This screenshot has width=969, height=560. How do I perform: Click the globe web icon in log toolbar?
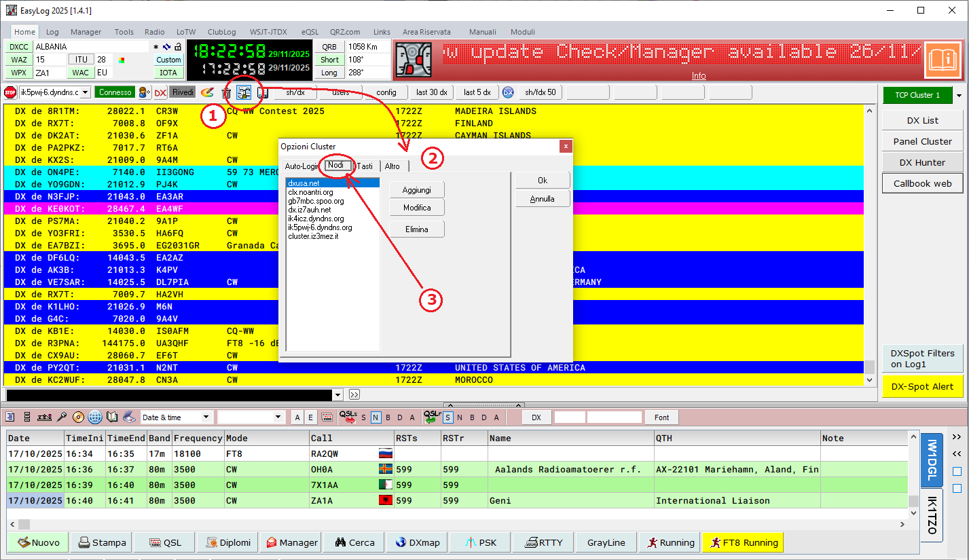pyautogui.click(x=95, y=417)
